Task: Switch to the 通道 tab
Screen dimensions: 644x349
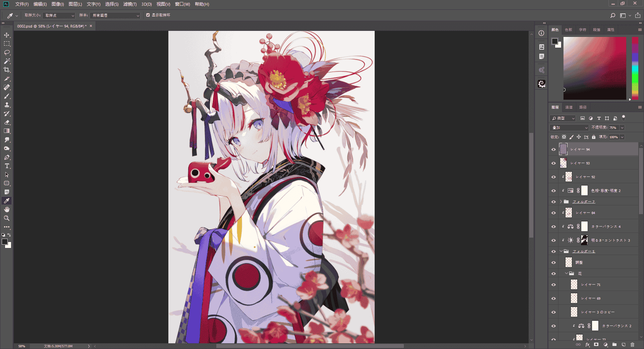Action: [569, 107]
